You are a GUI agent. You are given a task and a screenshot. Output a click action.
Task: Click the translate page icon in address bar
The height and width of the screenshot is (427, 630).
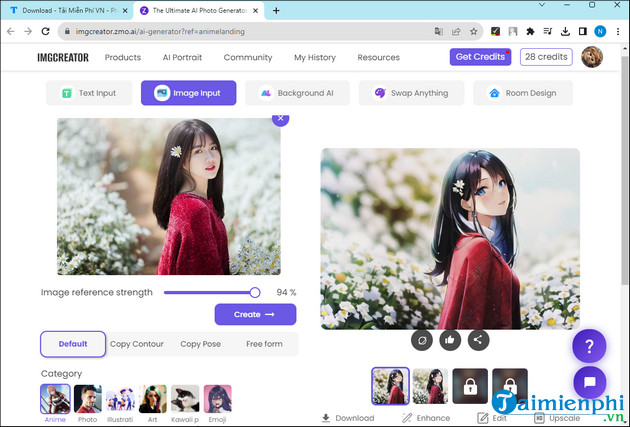[x=438, y=31]
